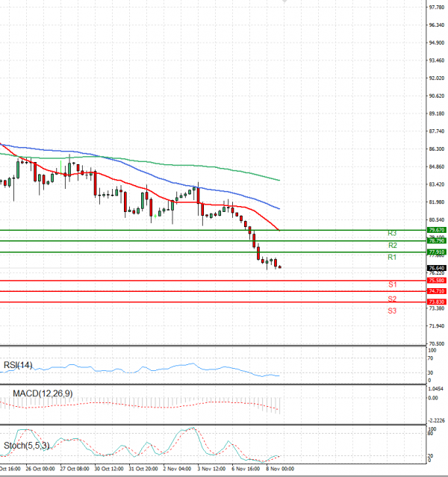
Task: Click the RSI(14) indicator label
Action: pyautogui.click(x=18, y=365)
